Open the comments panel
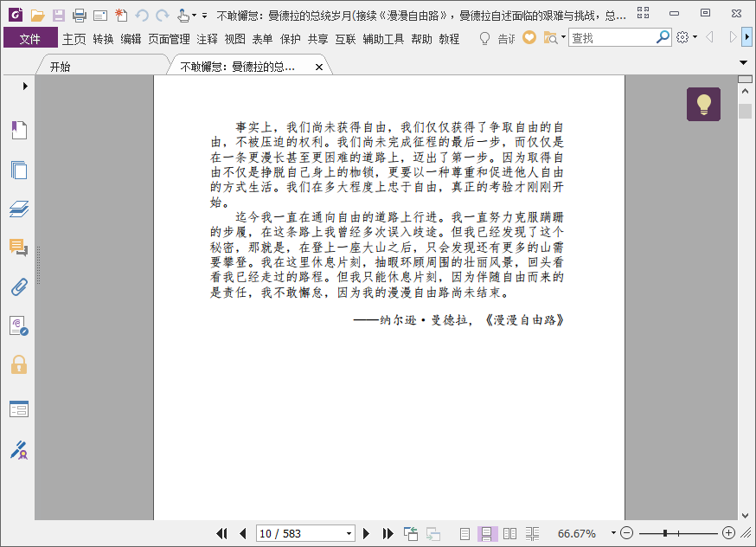756x547 pixels. [x=19, y=248]
